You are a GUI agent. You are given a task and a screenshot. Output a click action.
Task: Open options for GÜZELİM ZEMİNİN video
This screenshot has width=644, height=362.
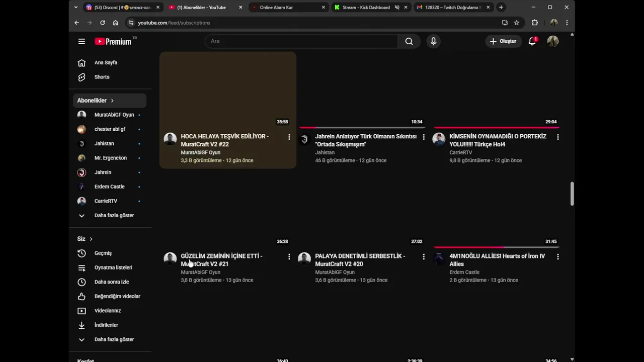(x=289, y=256)
